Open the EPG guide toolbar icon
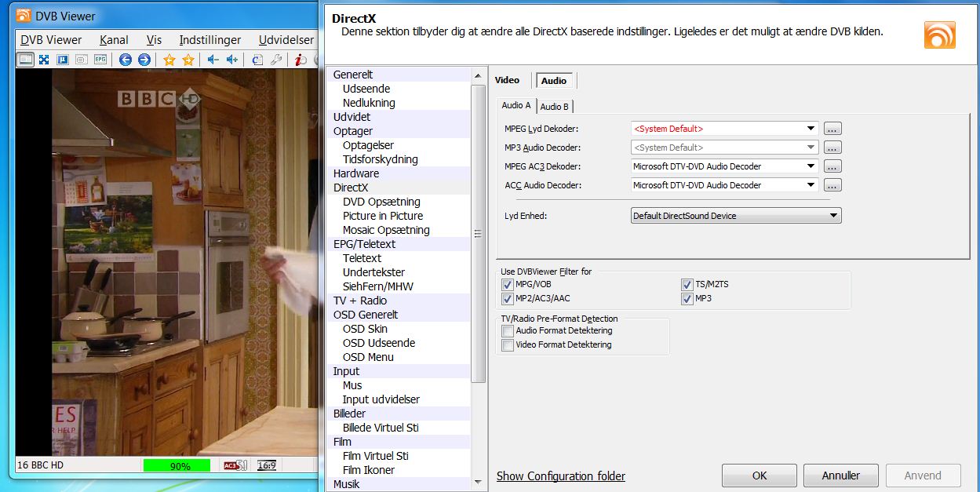 [100, 60]
